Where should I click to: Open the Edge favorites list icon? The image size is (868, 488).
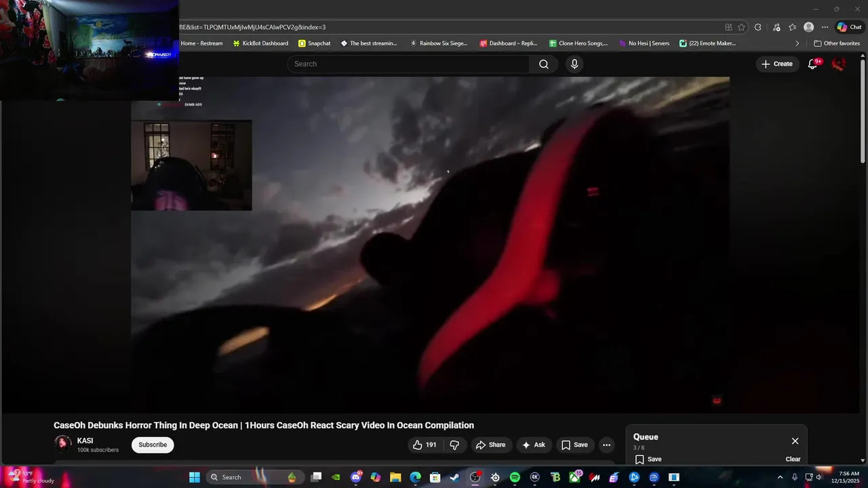point(792,27)
